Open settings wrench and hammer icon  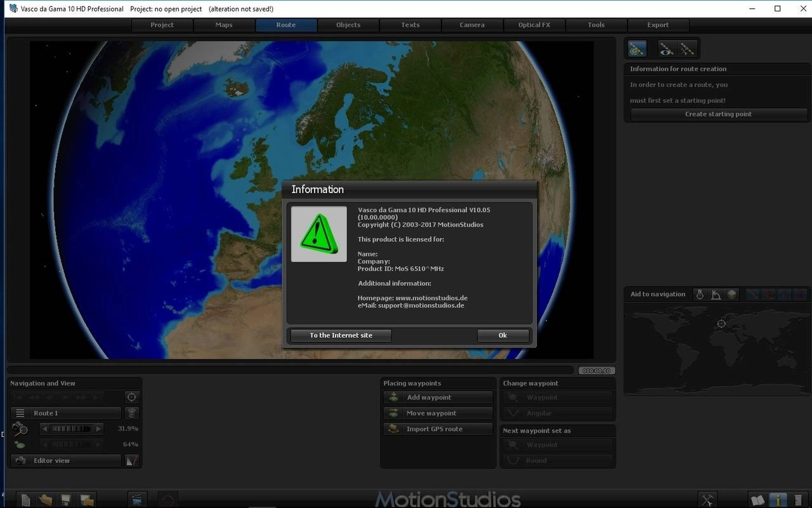(707, 500)
